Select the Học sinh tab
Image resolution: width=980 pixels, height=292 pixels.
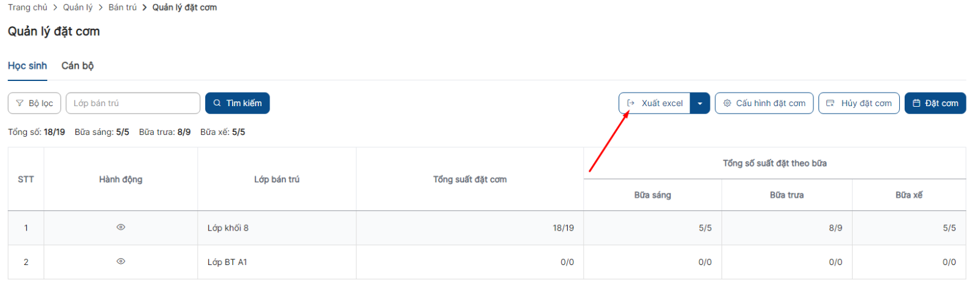28,66
